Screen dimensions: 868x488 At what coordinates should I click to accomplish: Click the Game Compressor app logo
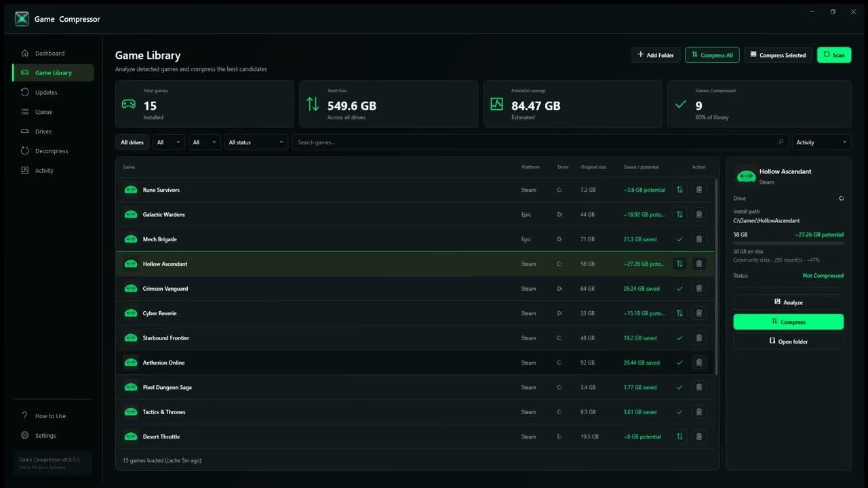[x=22, y=19]
